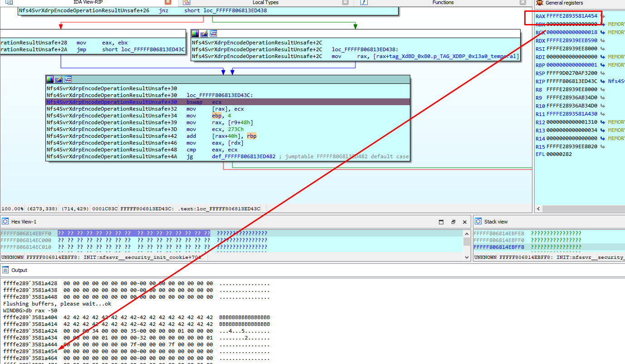625x364 pixels.
Task: Click R12 register value 0000000000001310
Action: pos(572,122)
